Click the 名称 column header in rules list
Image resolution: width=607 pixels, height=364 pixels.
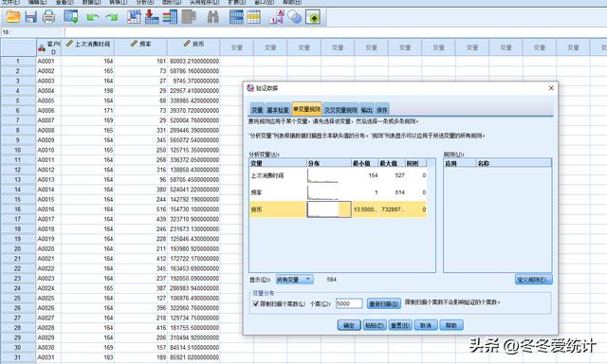coord(513,163)
